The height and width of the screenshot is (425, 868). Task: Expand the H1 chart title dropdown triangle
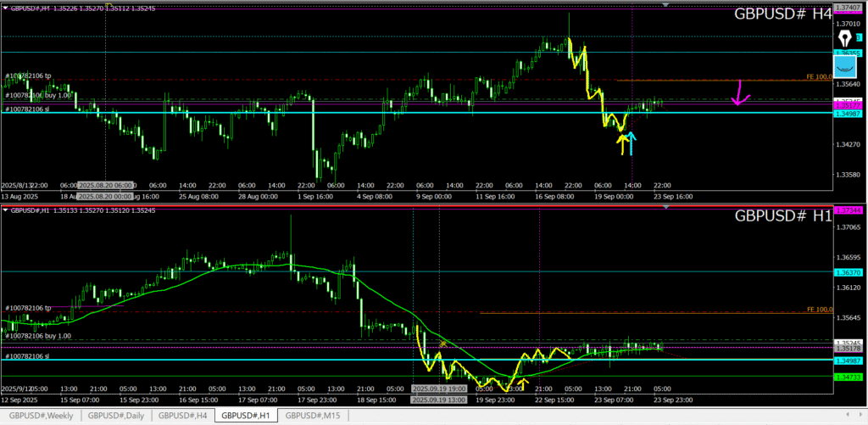4,210
